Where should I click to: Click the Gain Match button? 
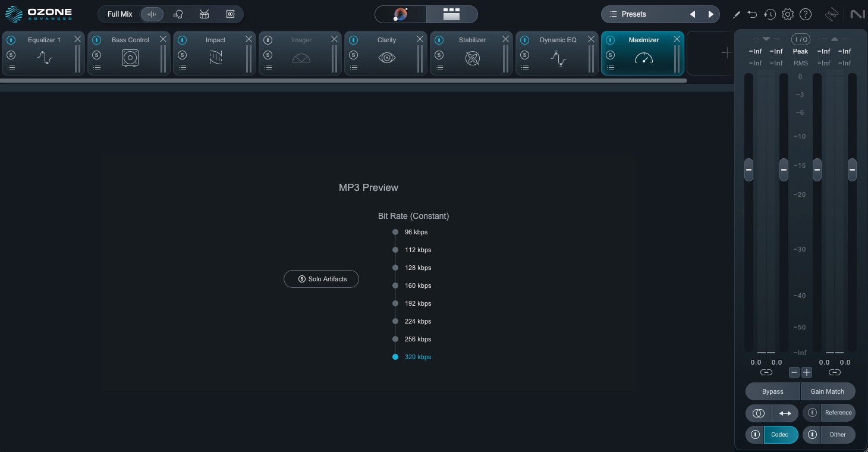827,391
